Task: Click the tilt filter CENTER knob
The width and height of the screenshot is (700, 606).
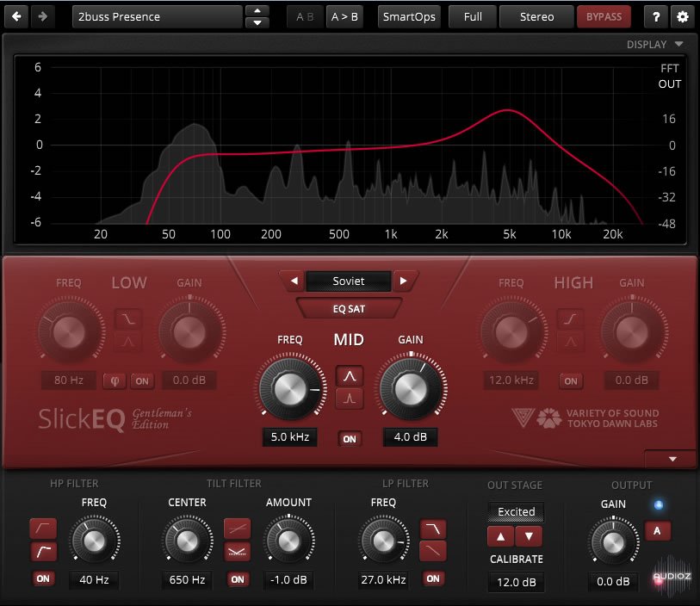Action: pos(187,541)
